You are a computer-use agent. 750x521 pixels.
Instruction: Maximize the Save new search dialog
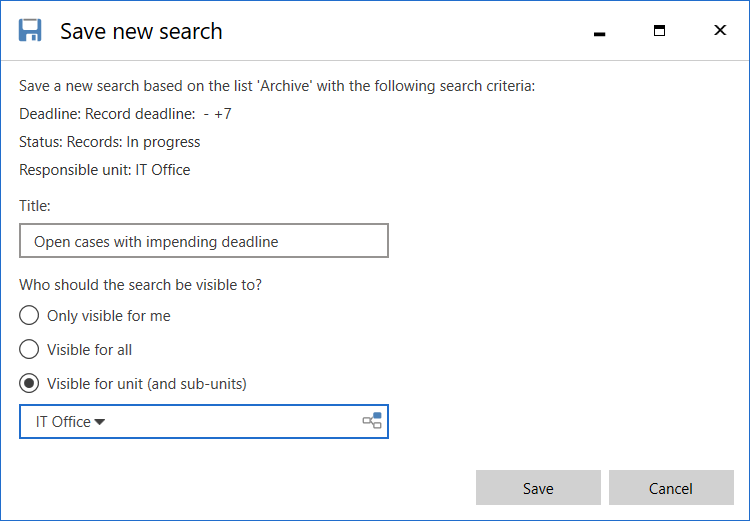pyautogui.click(x=660, y=31)
